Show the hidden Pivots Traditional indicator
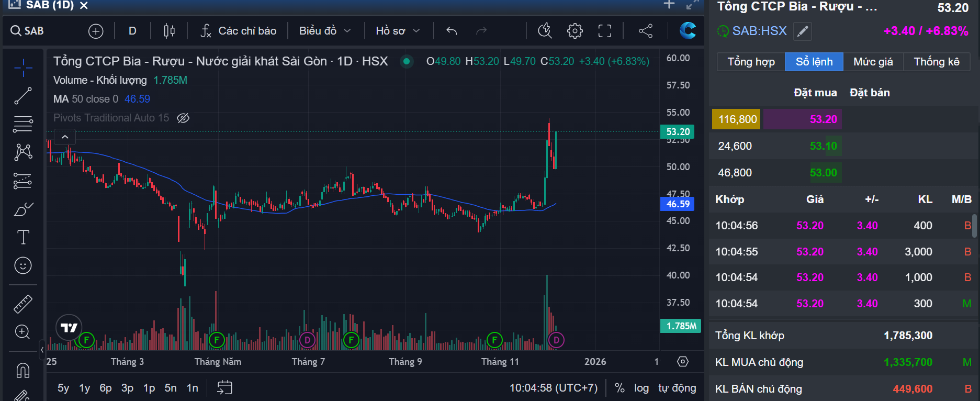980x401 pixels. coord(183,118)
